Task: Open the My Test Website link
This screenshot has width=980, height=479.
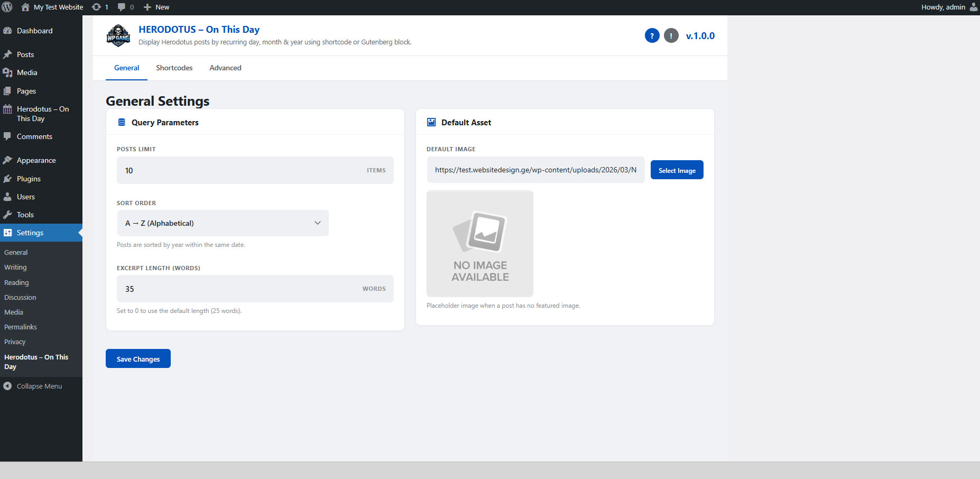Action: pyautogui.click(x=58, y=7)
